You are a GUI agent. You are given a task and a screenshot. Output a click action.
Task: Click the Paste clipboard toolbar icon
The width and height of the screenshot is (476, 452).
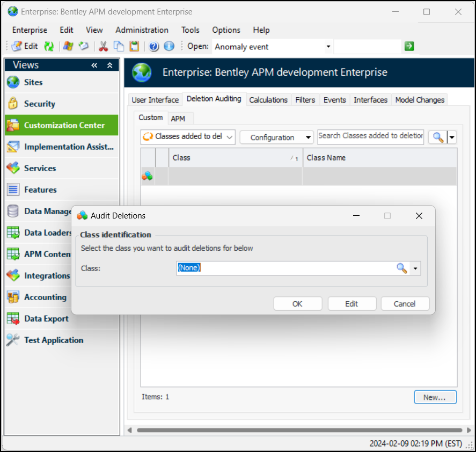pyautogui.click(x=134, y=47)
